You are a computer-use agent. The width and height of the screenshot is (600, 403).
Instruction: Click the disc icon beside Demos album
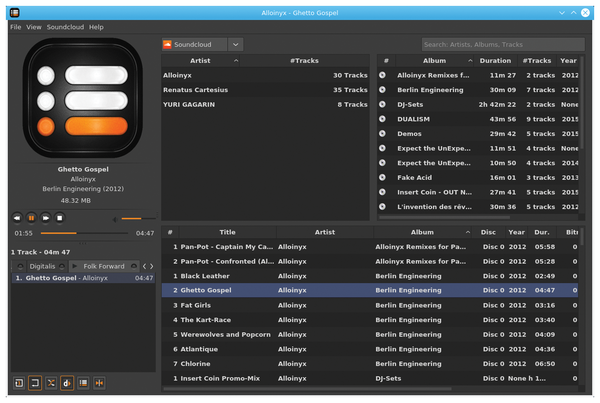click(382, 134)
